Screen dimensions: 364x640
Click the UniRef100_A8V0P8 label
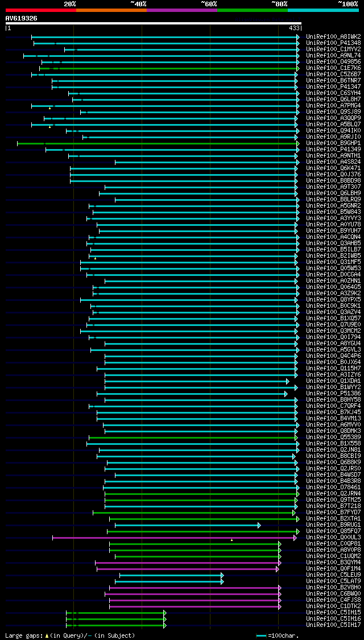pyautogui.click(x=333, y=550)
